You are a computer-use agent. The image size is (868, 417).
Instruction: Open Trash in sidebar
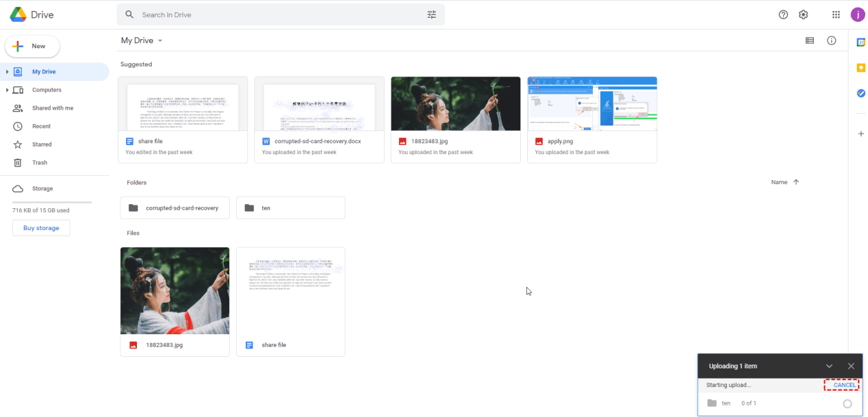click(40, 162)
